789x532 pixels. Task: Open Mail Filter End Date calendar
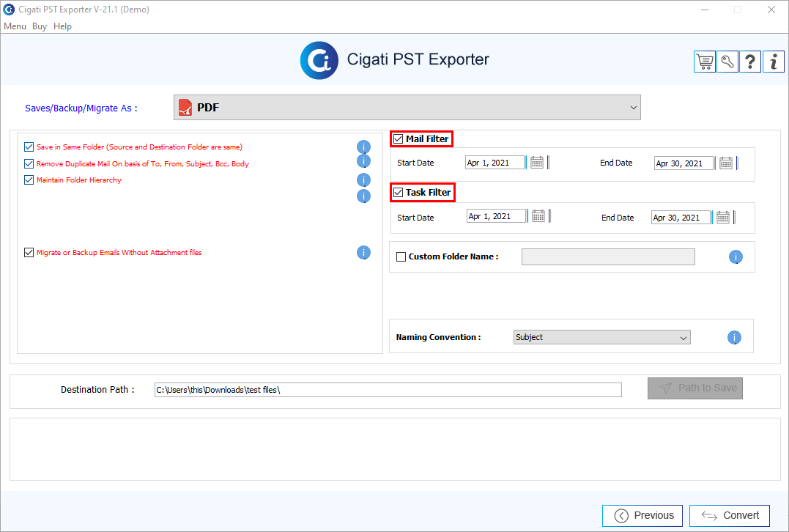(725, 163)
